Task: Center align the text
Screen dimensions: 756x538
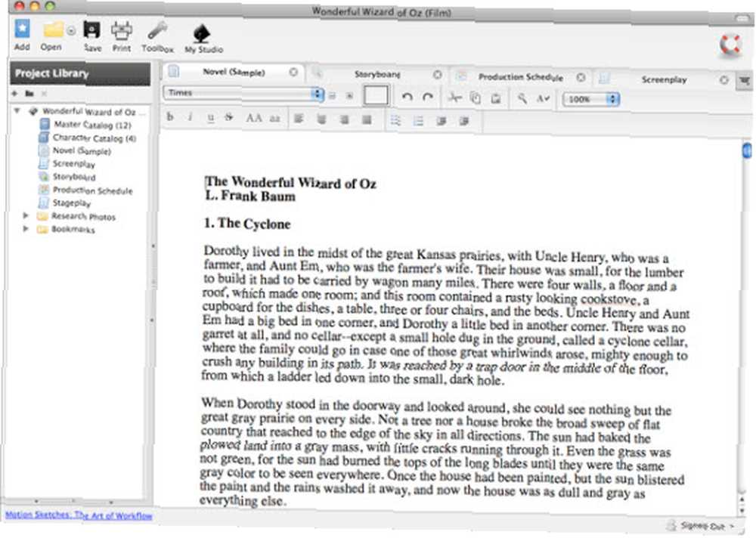Action: pos(321,119)
